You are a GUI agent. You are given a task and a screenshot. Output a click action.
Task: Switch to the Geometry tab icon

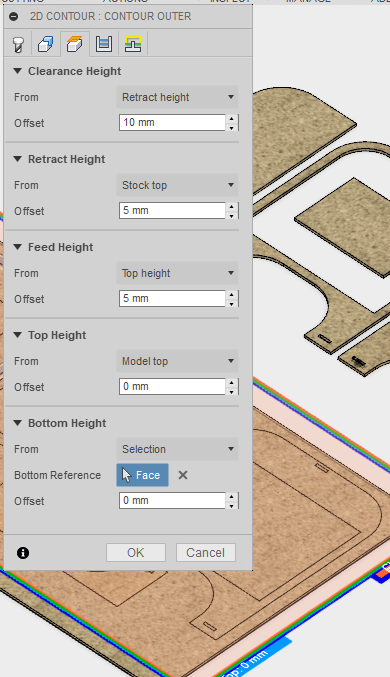tap(45, 44)
